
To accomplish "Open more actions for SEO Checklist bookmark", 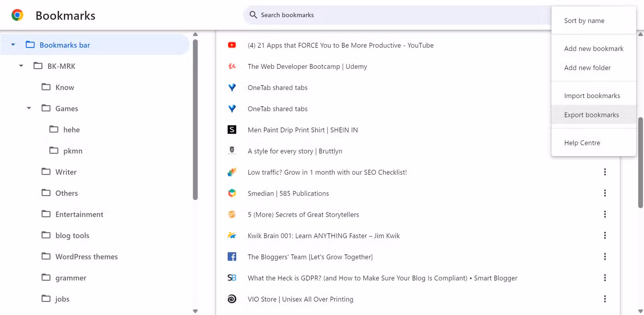I will (605, 172).
